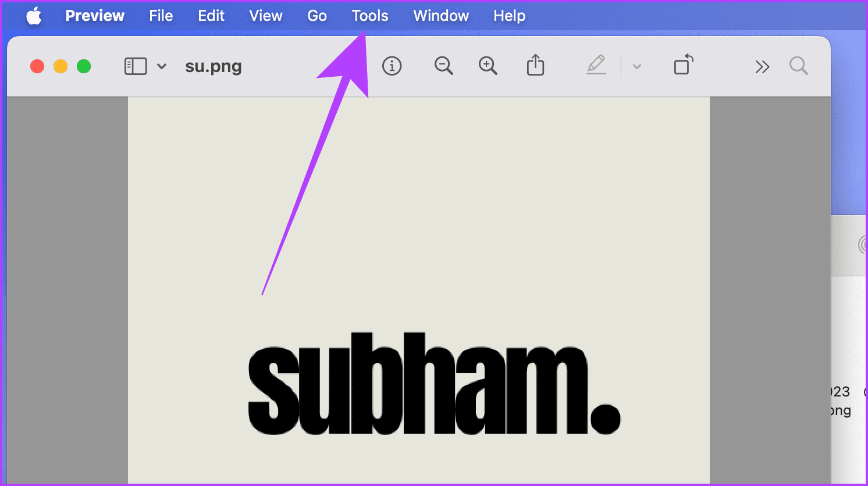
Task: Open the View menu
Action: 265,16
